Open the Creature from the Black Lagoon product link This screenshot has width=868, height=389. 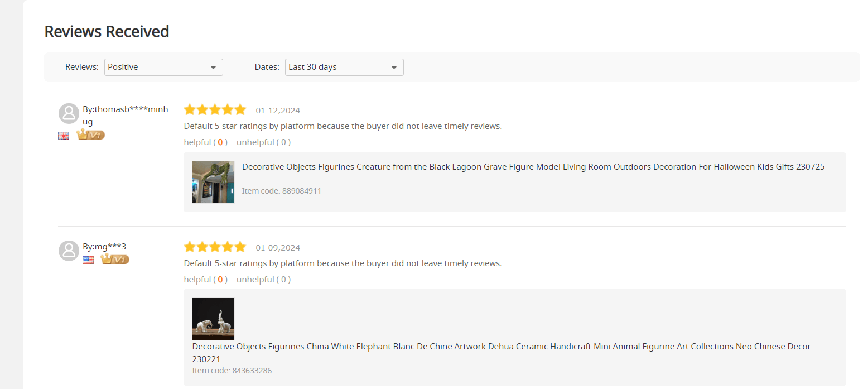(532, 166)
